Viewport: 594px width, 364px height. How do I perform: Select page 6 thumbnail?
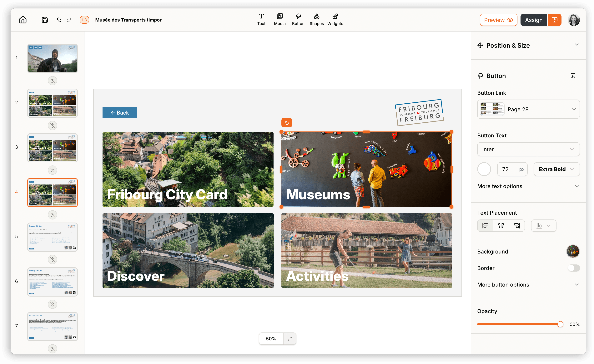pos(53,282)
